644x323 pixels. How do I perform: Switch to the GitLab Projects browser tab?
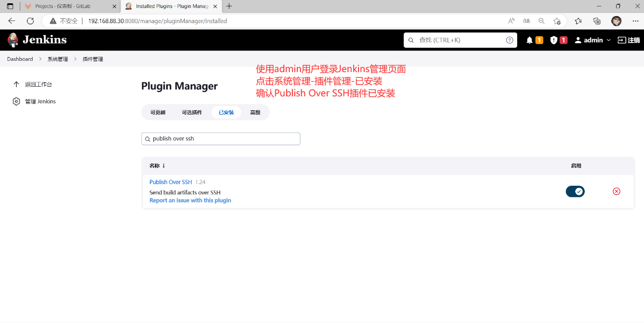[70, 6]
